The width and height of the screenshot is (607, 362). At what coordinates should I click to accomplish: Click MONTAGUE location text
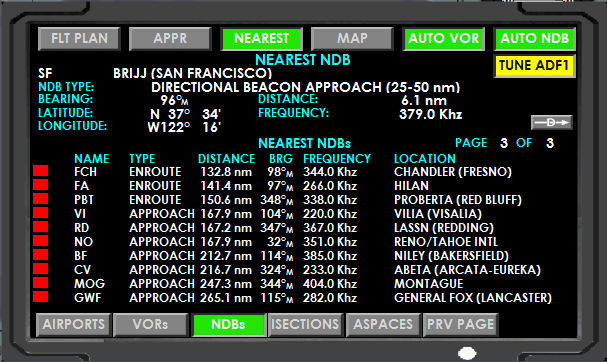coord(429,284)
